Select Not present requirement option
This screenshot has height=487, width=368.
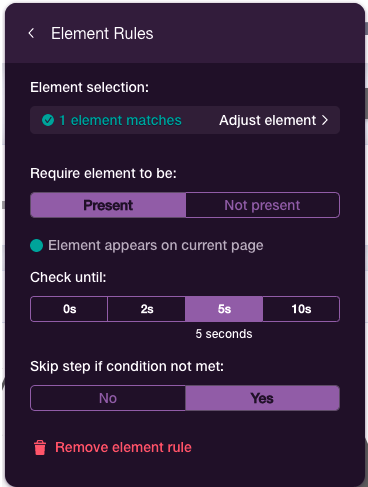click(x=262, y=205)
